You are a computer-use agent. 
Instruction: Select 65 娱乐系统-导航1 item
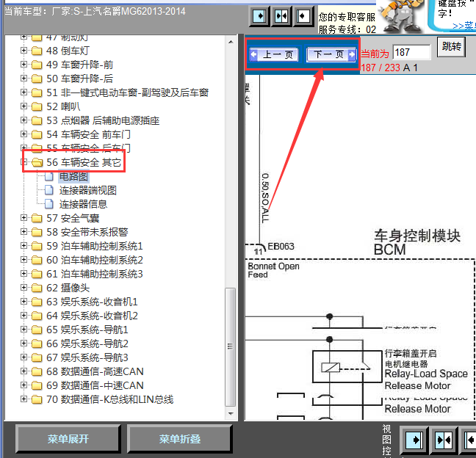click(87, 330)
